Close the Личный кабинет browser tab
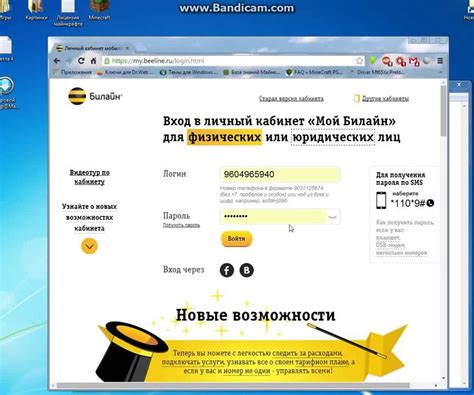The height and width of the screenshot is (395, 474). pos(127,48)
